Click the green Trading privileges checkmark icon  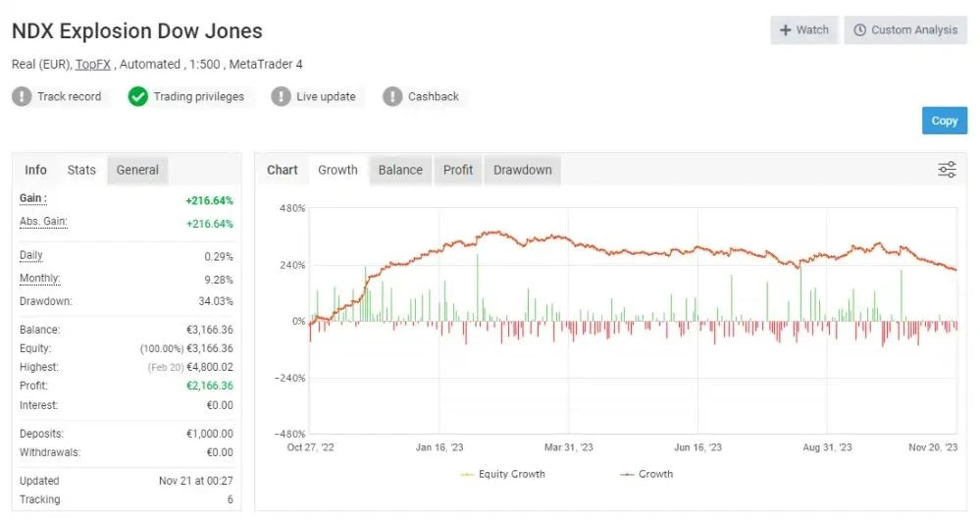click(x=138, y=96)
